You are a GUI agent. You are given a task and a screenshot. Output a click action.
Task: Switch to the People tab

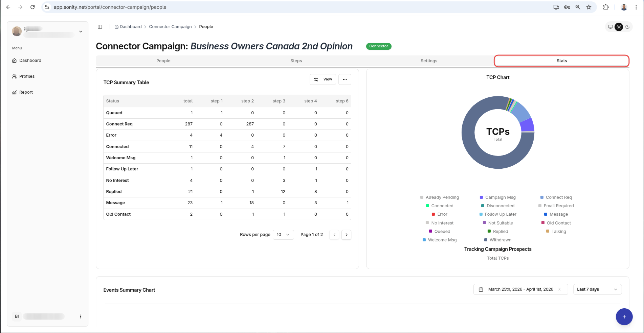pyautogui.click(x=163, y=61)
